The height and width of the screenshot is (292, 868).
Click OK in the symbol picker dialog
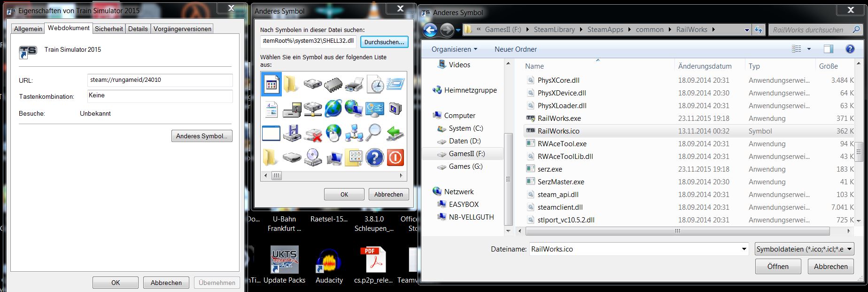point(344,194)
